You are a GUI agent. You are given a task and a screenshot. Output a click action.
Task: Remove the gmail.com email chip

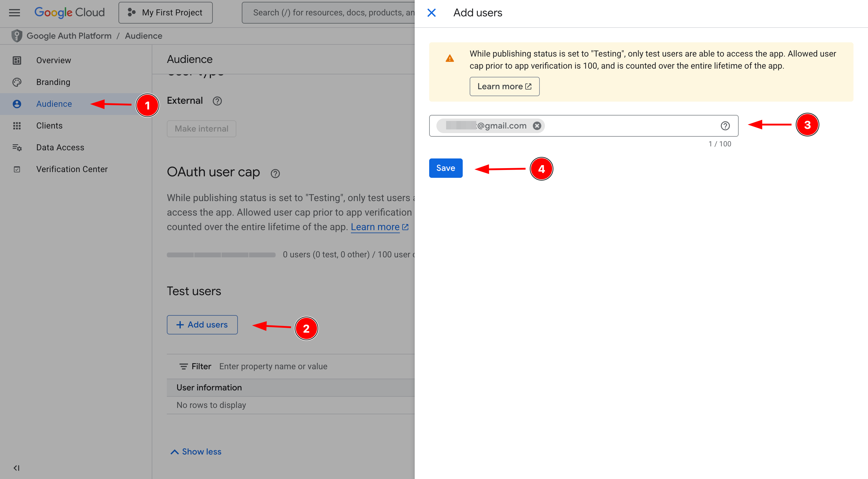coord(537,126)
